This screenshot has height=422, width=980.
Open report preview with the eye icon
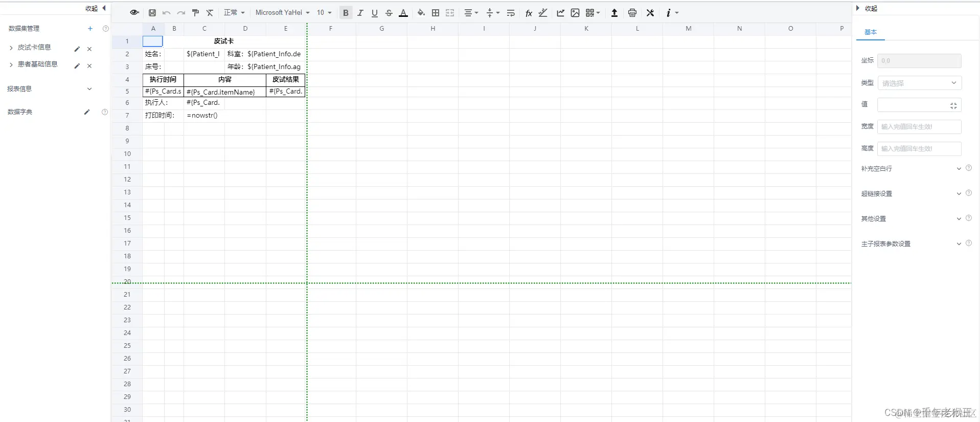click(134, 13)
